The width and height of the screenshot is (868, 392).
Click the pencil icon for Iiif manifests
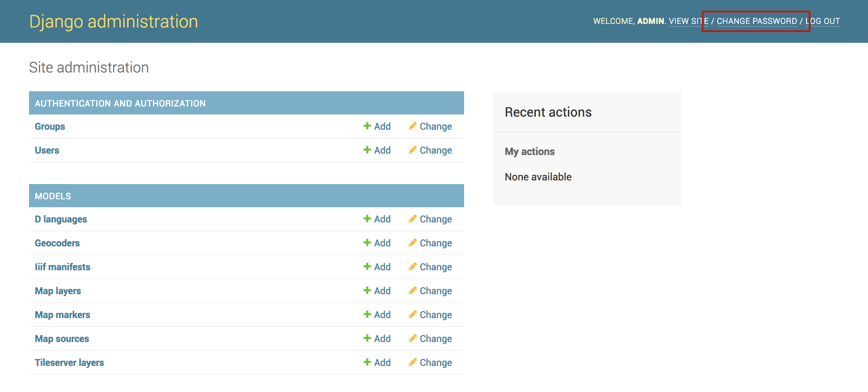[x=413, y=266]
